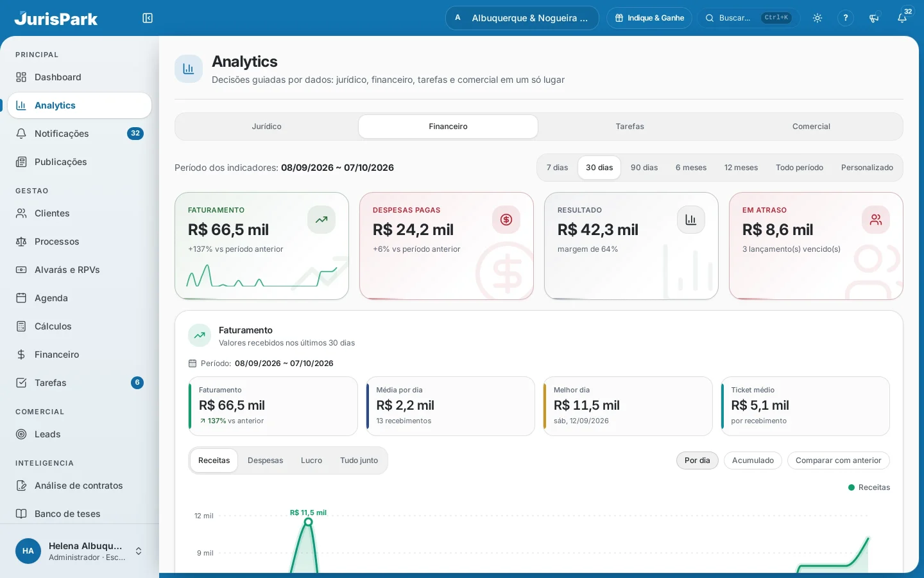Switch to Tarefas analytics tab
The width and height of the screenshot is (924, 578).
[630, 127]
